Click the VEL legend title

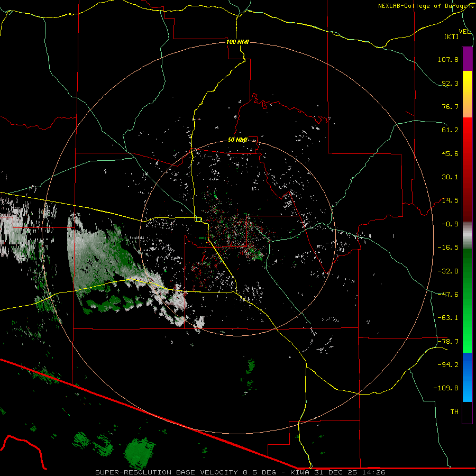click(464, 32)
